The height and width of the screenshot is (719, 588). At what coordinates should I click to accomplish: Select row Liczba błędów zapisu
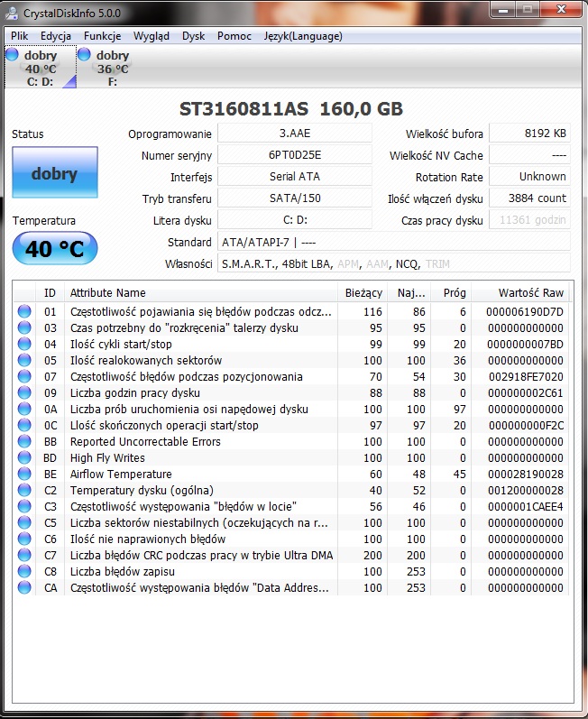[x=291, y=571]
